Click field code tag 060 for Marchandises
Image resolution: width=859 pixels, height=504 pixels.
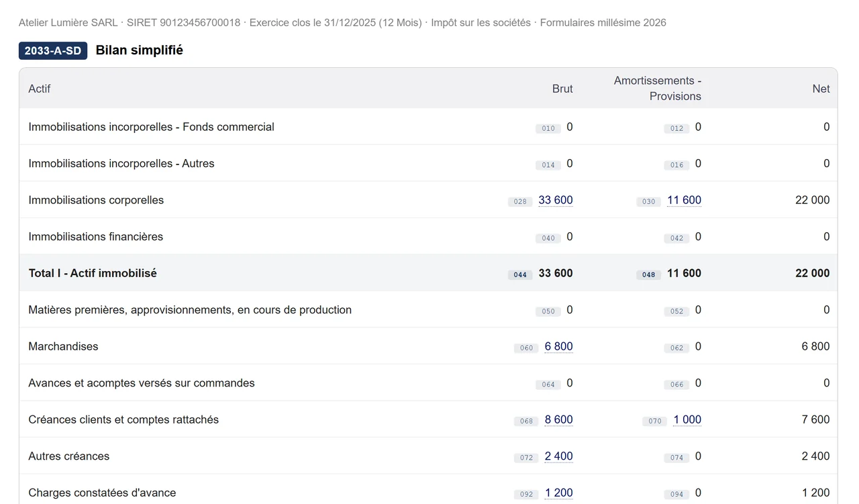pyautogui.click(x=526, y=348)
